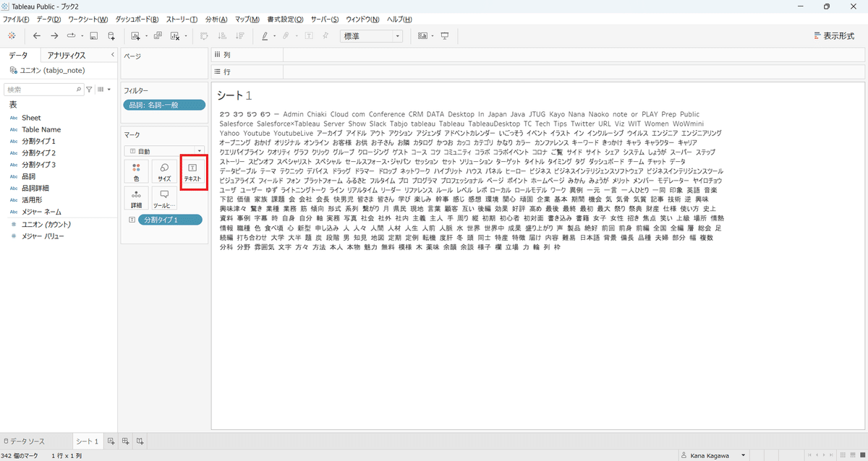Image resolution: width=868 pixels, height=461 pixels.
Task: Collapse the data pane with the chevron
Action: 112,55
